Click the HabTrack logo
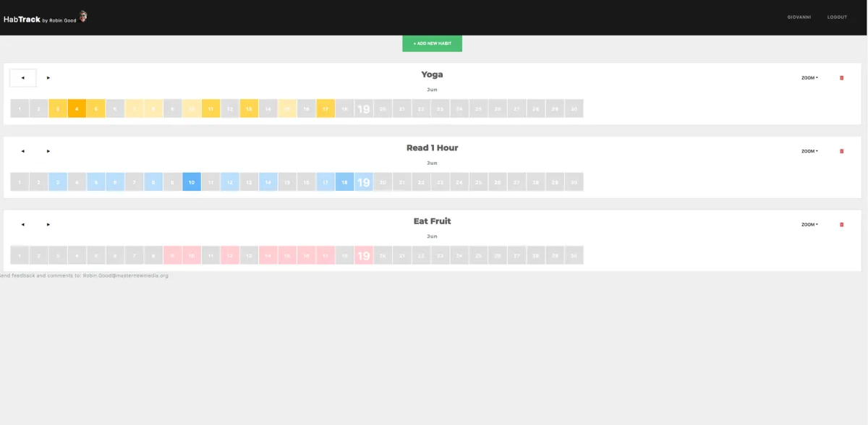Image resolution: width=868 pixels, height=425 pixels. pyautogui.click(x=22, y=20)
